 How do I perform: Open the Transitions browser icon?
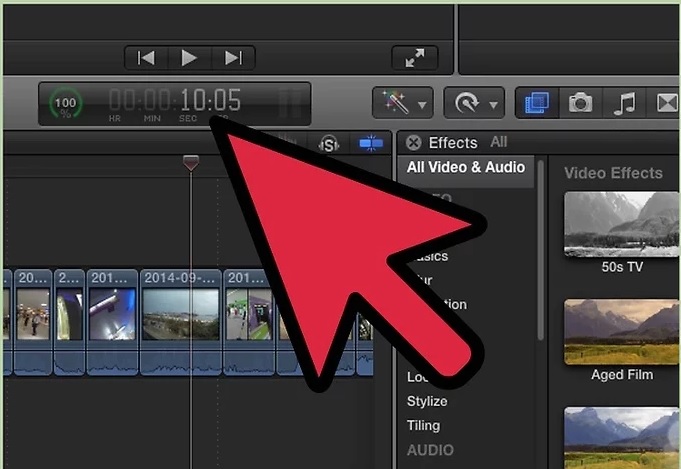[x=664, y=103]
